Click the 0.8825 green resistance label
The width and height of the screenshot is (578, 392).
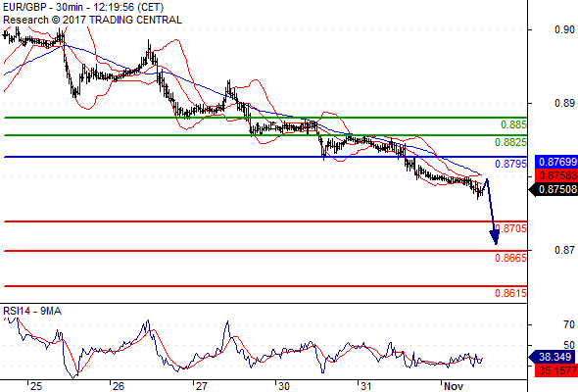click(511, 142)
